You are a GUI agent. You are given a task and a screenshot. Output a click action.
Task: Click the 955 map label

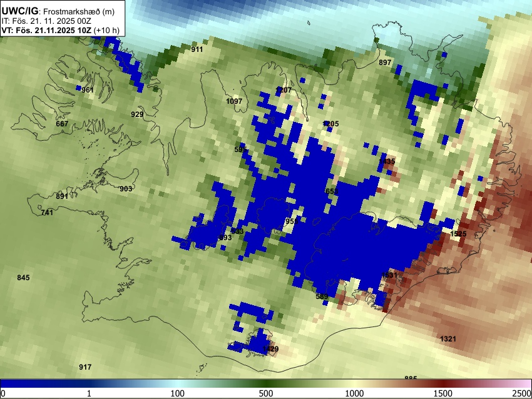(x=292, y=221)
